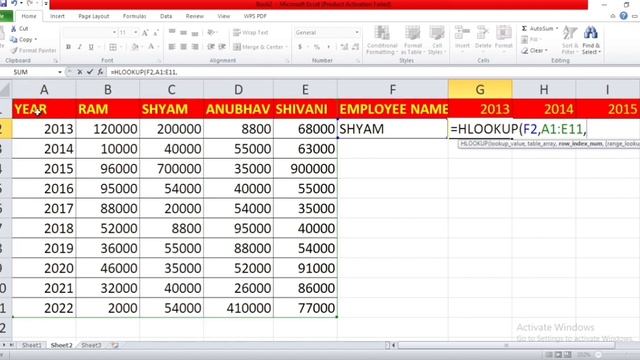Select Bottom Align in Alignment group
The height and width of the screenshot is (360, 640).
click(195, 32)
